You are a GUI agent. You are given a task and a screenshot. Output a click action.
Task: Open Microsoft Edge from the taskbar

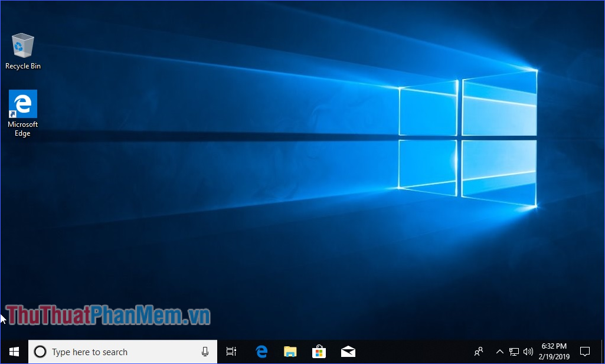(261, 351)
